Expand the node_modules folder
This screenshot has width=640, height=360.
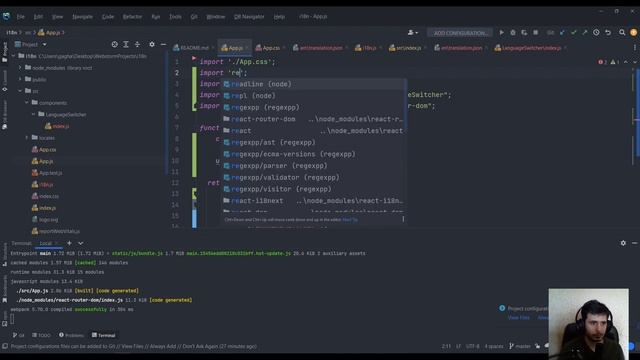point(20,68)
